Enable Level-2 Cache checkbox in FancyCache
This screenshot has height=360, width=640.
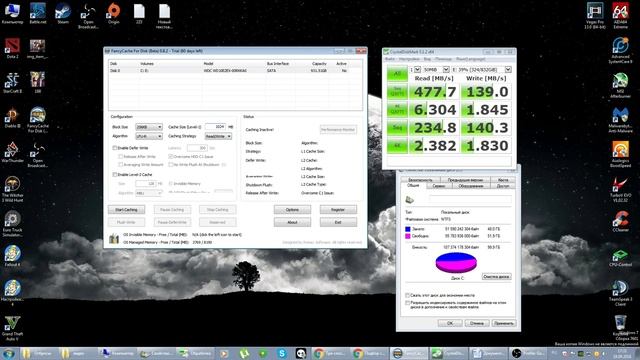point(115,175)
